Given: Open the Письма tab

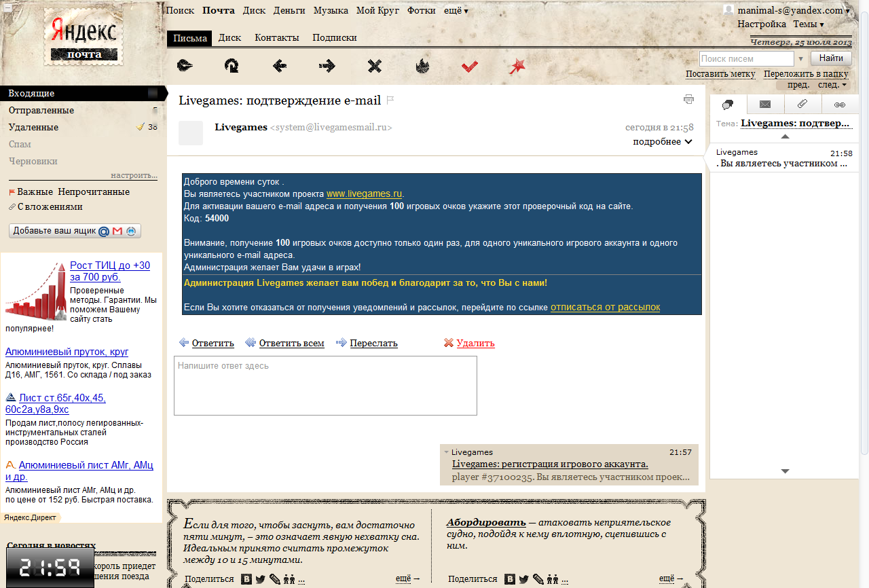Looking at the screenshot, I should click(189, 38).
